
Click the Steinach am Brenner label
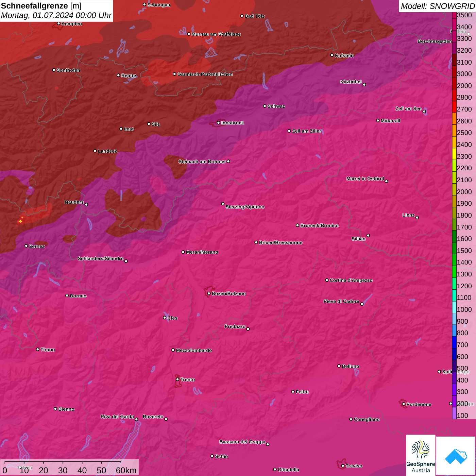202,161
